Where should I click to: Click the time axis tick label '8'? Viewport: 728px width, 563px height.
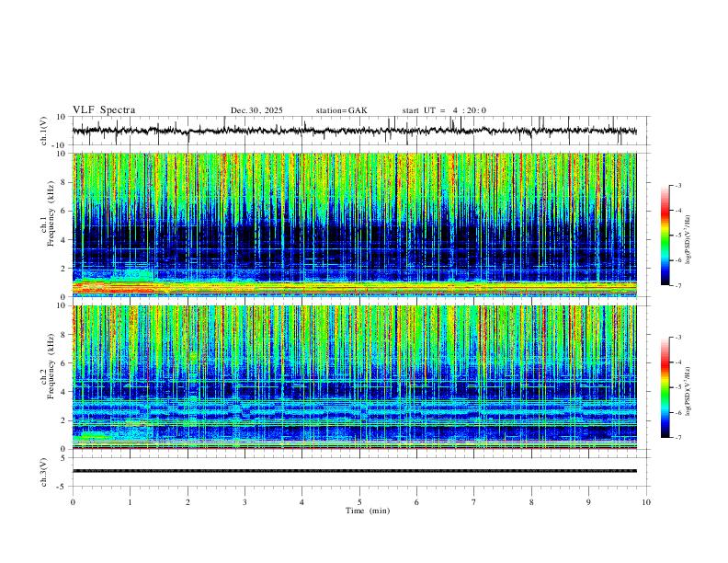pyautogui.click(x=531, y=502)
